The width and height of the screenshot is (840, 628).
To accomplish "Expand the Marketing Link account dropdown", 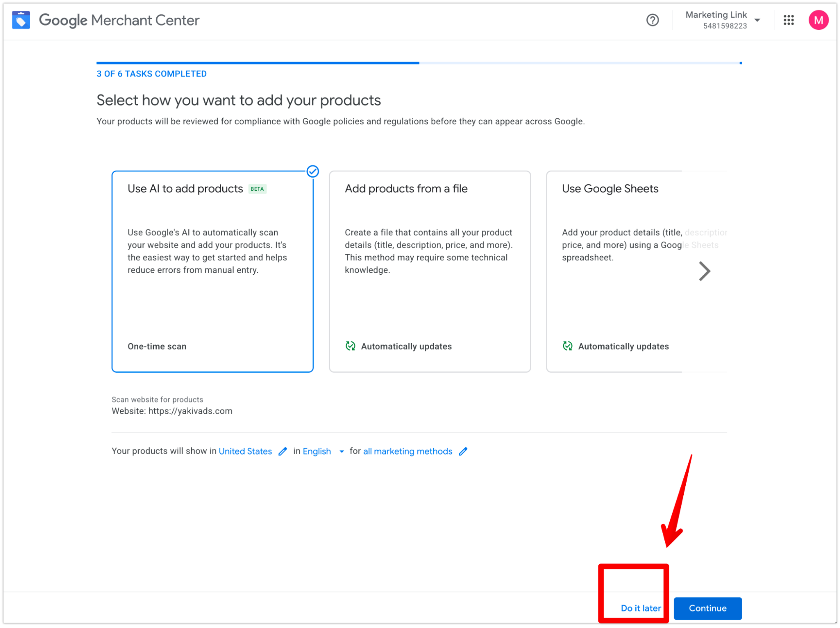I will 757,20.
